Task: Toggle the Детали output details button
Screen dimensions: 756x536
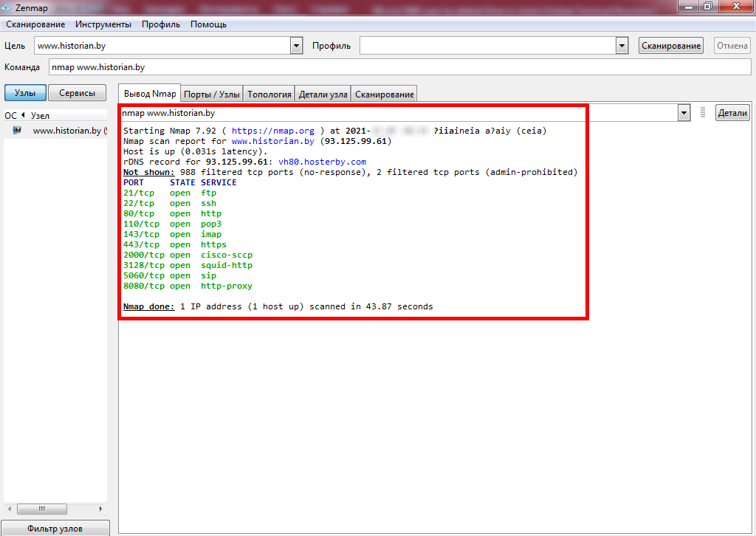Action: [732, 113]
